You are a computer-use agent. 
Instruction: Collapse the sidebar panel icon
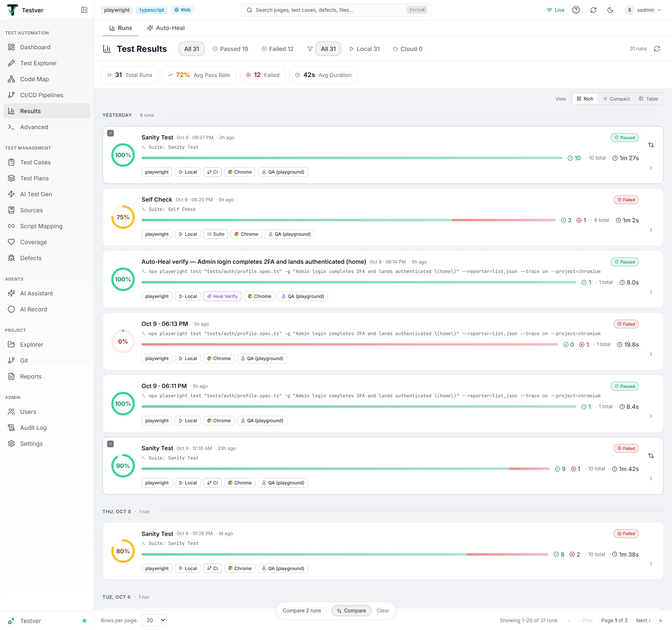pos(84,10)
